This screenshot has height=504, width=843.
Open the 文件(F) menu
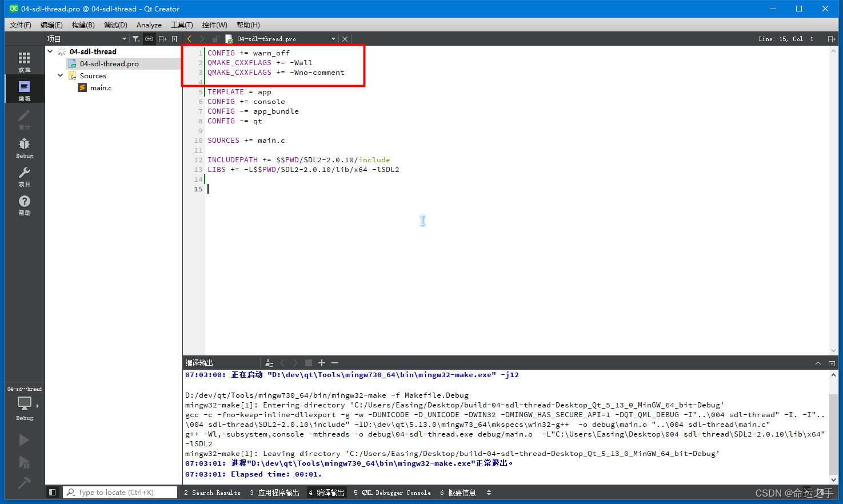[21, 25]
